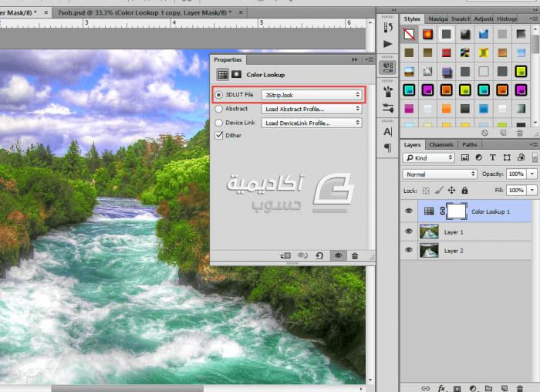Image resolution: width=540 pixels, height=392 pixels.
Task: Open the Properties panel flyout menu
Action: (370, 59)
